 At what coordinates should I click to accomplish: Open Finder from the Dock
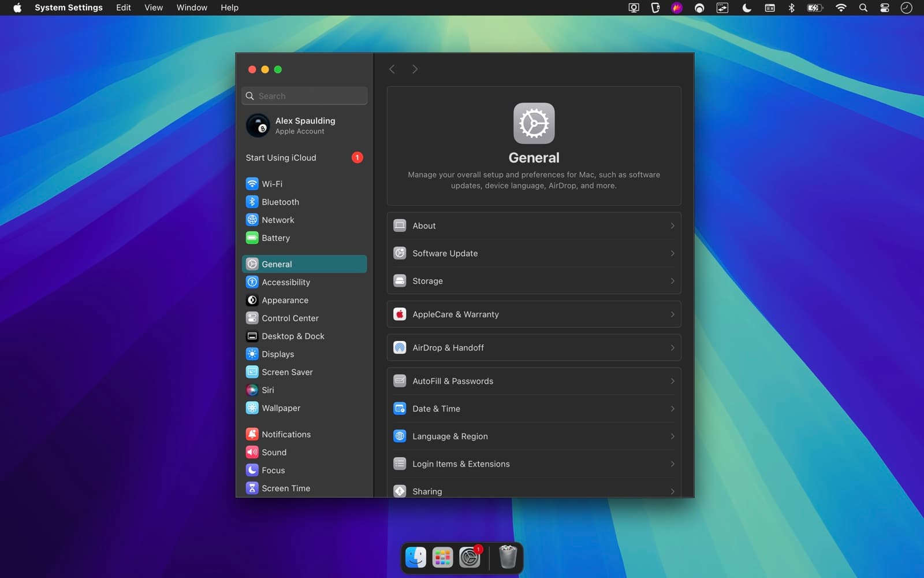[416, 557]
